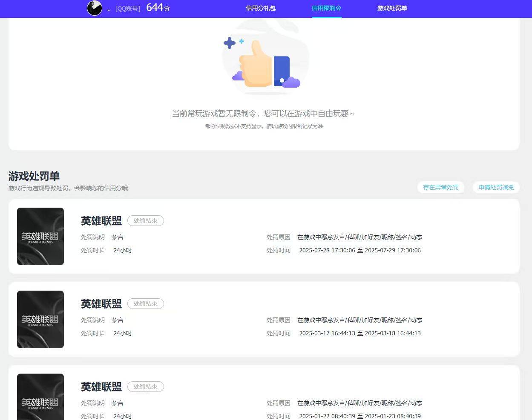Open 申请处罚减免
Viewport: 532px width, 420px height.
(x=496, y=187)
